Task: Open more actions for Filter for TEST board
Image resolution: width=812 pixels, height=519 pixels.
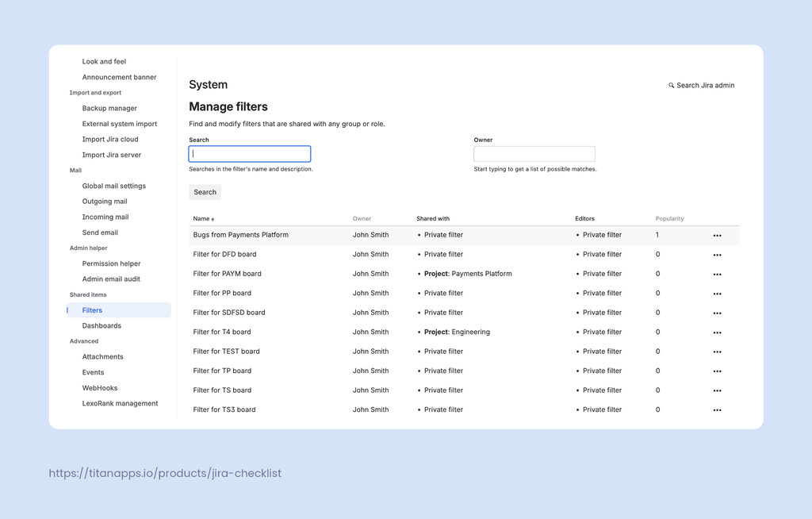Action: tap(717, 352)
